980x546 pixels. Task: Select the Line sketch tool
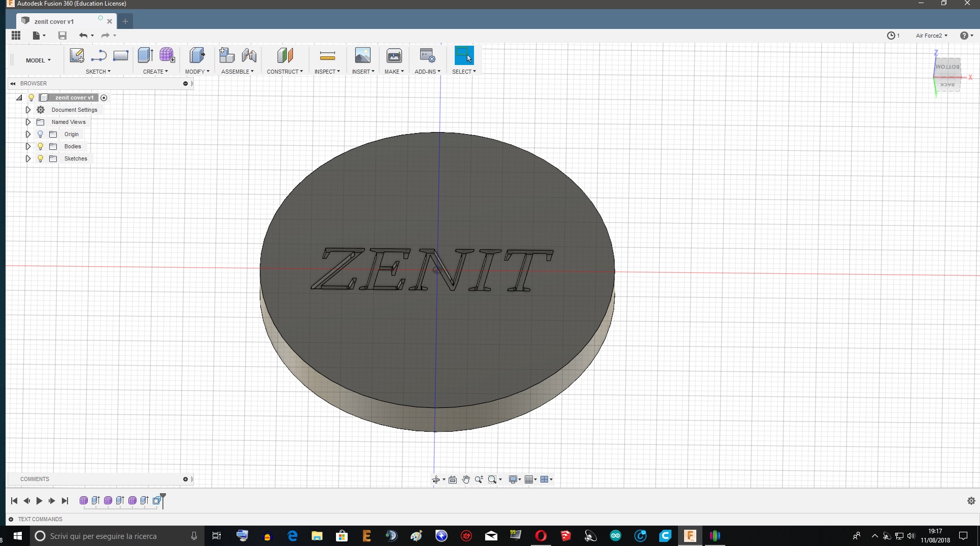click(x=98, y=55)
